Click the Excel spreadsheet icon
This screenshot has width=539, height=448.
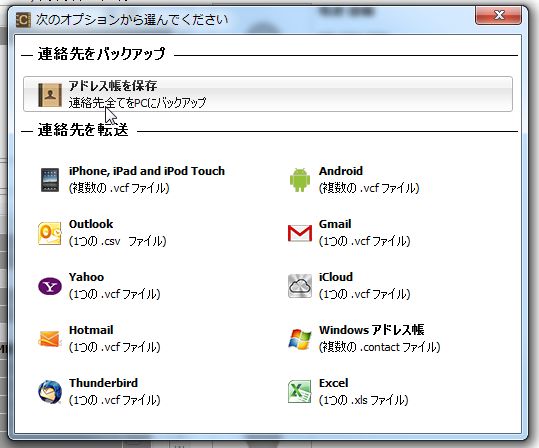300,392
